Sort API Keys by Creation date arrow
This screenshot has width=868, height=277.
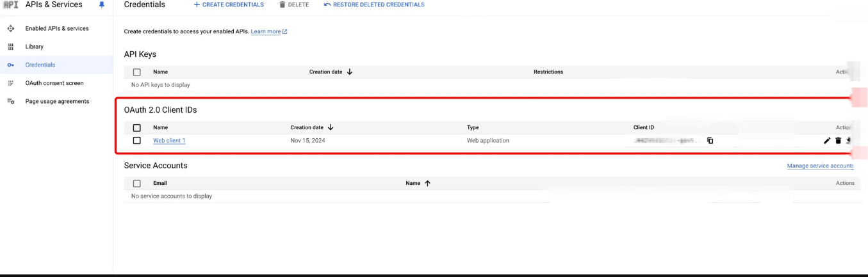click(x=350, y=72)
